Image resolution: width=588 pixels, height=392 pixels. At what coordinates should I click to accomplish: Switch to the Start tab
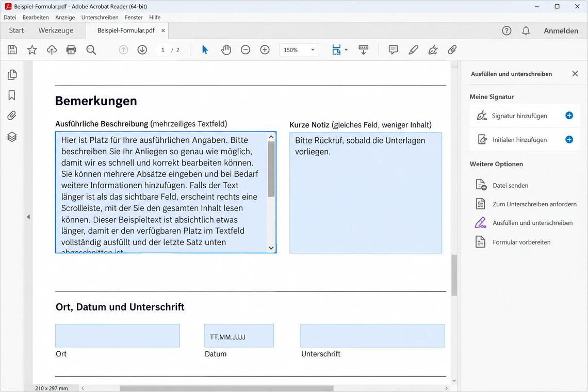(16, 30)
